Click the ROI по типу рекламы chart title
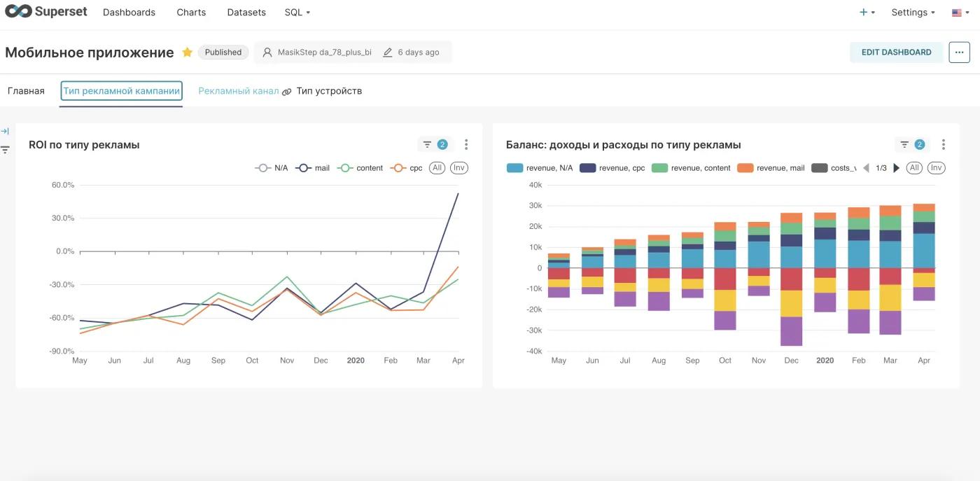Image resolution: width=980 pixels, height=481 pixels. pos(84,145)
